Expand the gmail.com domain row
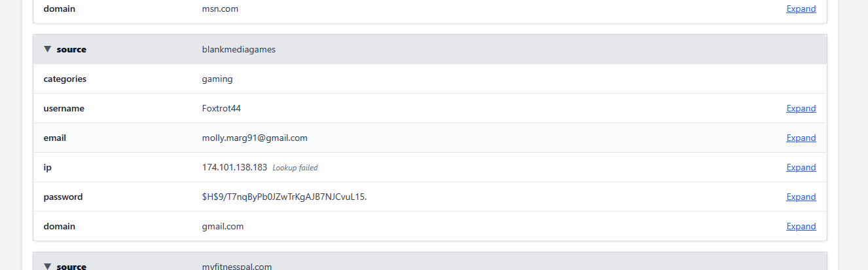868x270 pixels. (801, 227)
